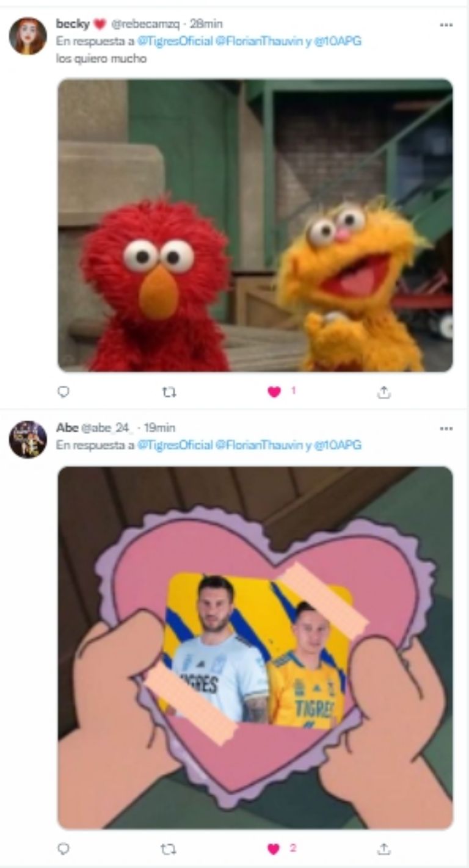
Task: Share becky's tweet
Action: pyautogui.click(x=384, y=392)
